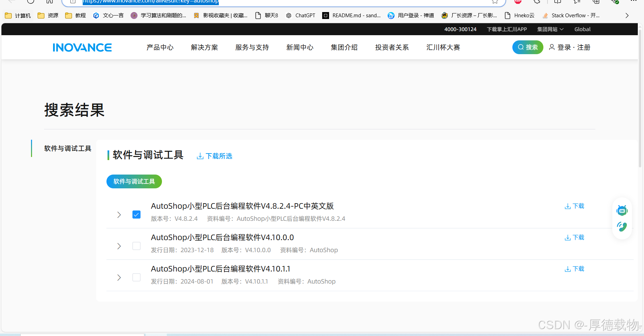This screenshot has height=336, width=644.
Task: Click the 软件与调试工具 filter pill
Action: pos(134,181)
